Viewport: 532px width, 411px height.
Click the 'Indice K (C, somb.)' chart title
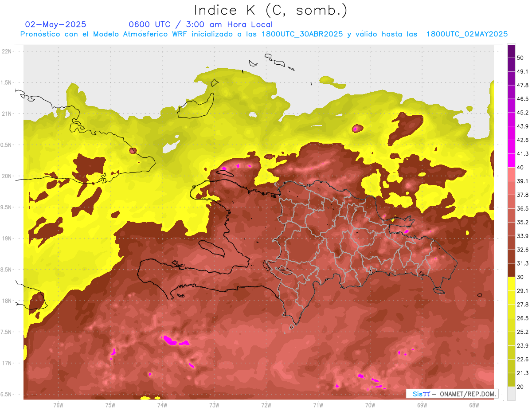[x=270, y=10]
